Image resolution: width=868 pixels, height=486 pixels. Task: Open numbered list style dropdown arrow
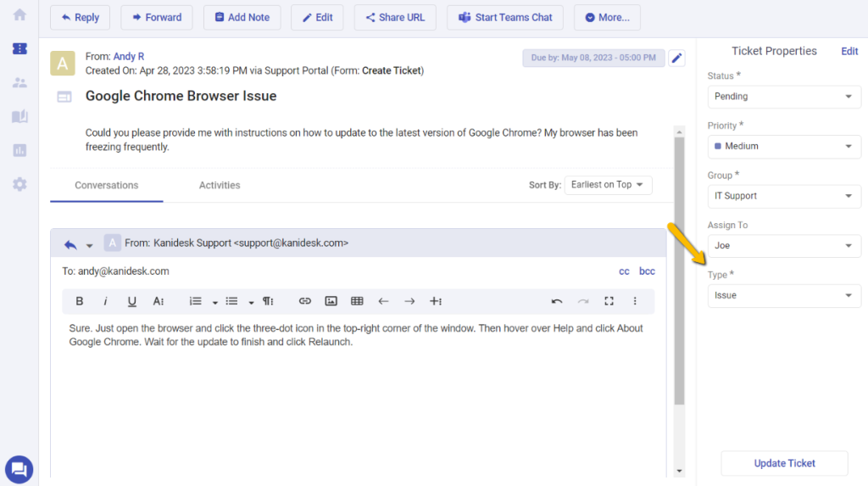tap(214, 303)
